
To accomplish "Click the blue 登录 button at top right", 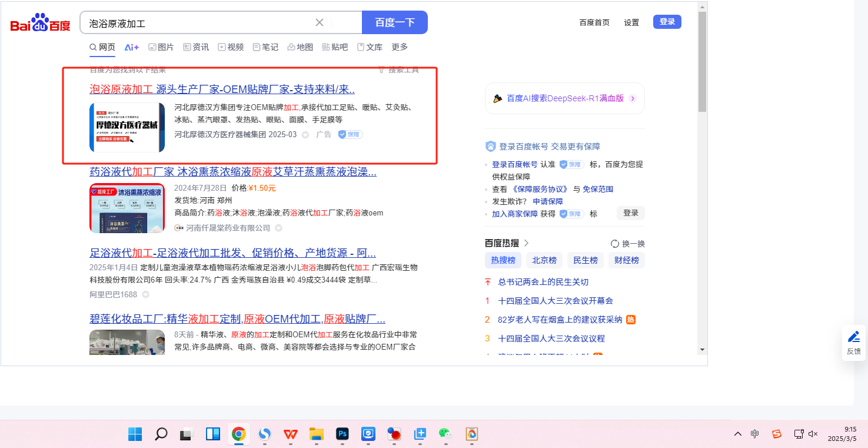I will pos(667,22).
